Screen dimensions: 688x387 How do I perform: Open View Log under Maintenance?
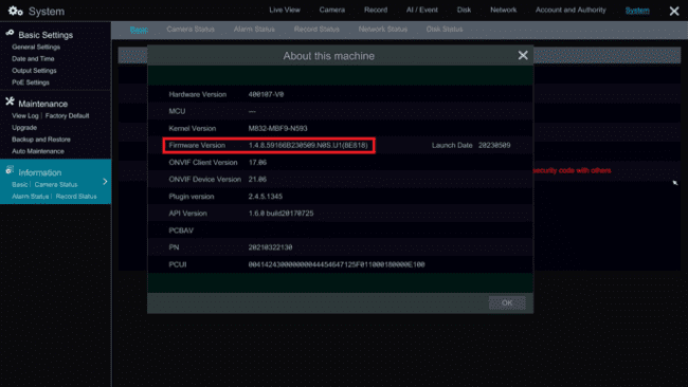click(25, 116)
